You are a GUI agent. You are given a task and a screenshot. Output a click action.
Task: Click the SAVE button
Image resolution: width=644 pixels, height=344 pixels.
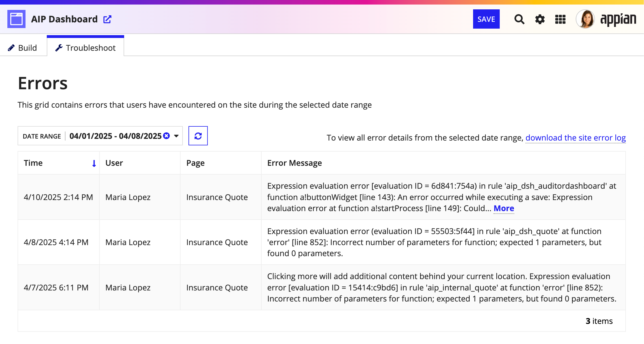pos(486,19)
